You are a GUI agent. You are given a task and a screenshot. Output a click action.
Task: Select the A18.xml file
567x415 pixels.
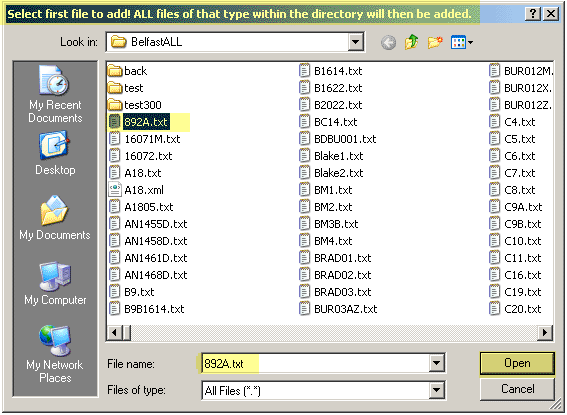(136, 190)
